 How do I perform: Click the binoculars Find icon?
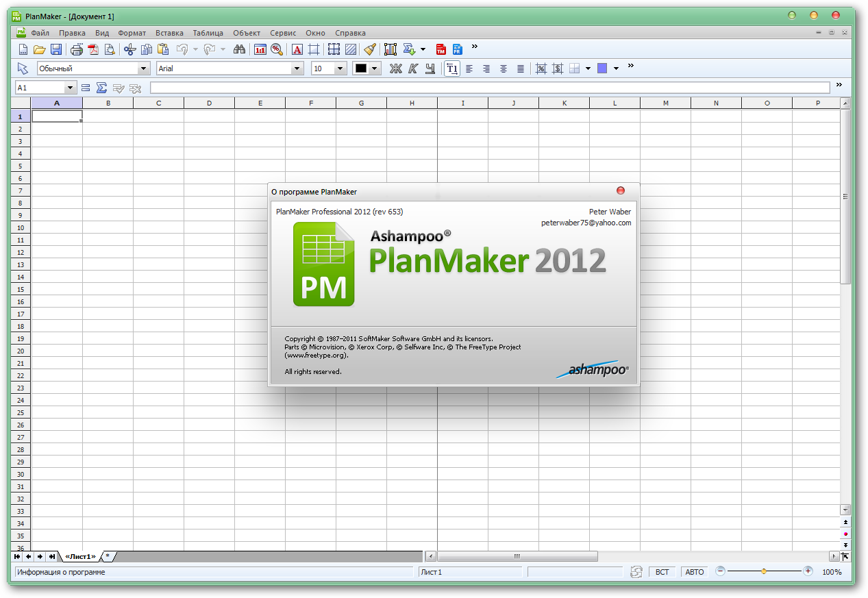pos(239,49)
